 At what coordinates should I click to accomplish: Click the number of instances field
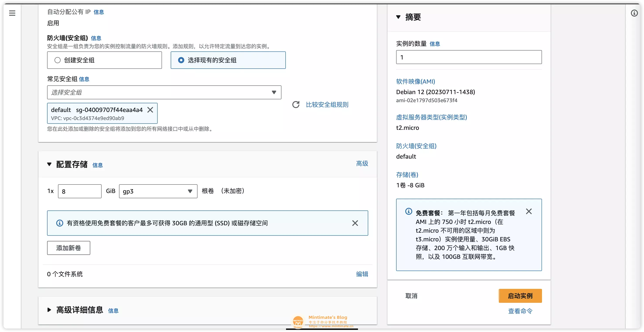(469, 57)
